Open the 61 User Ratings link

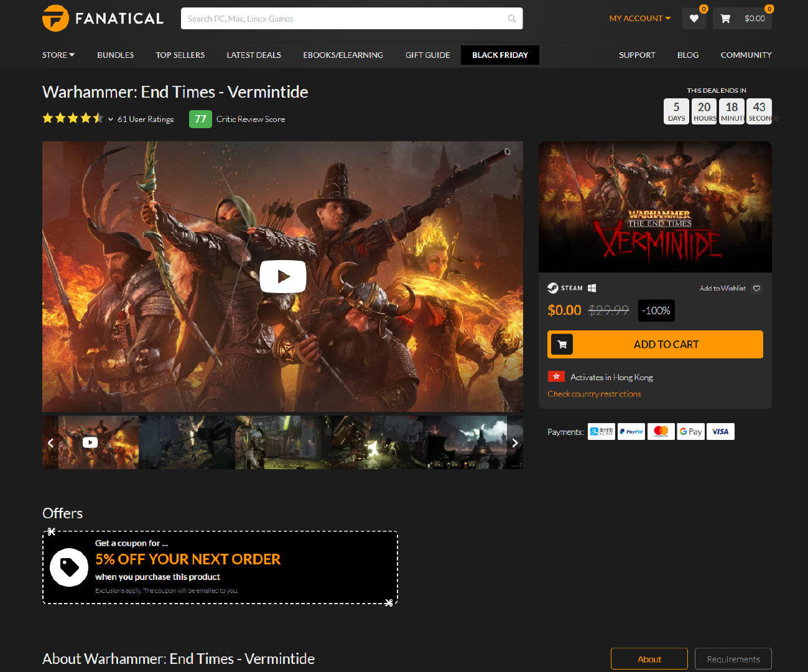(146, 119)
